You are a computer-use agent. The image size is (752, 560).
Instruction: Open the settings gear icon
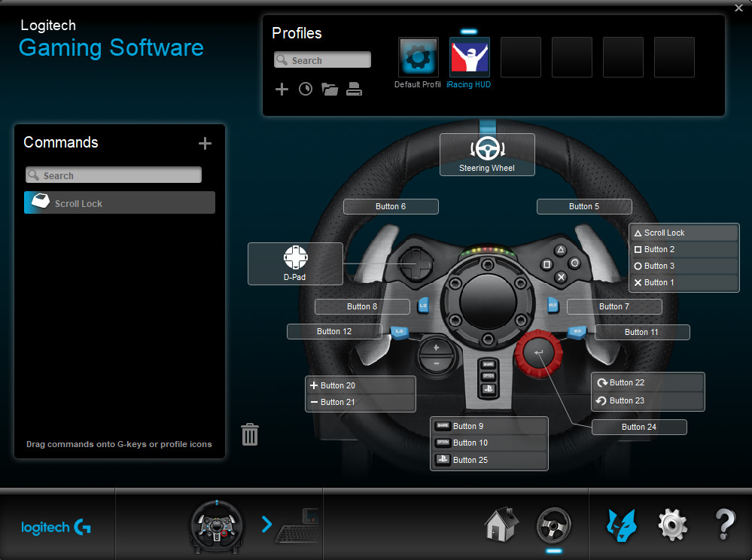tap(672, 524)
